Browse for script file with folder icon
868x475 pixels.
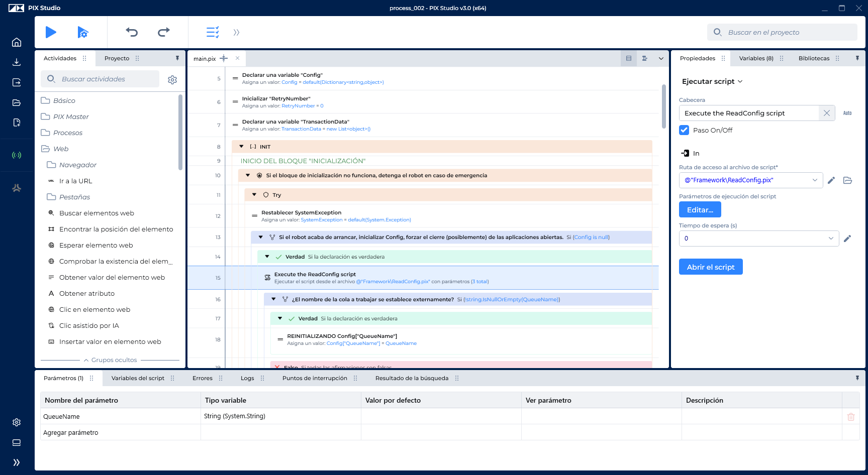847,180
